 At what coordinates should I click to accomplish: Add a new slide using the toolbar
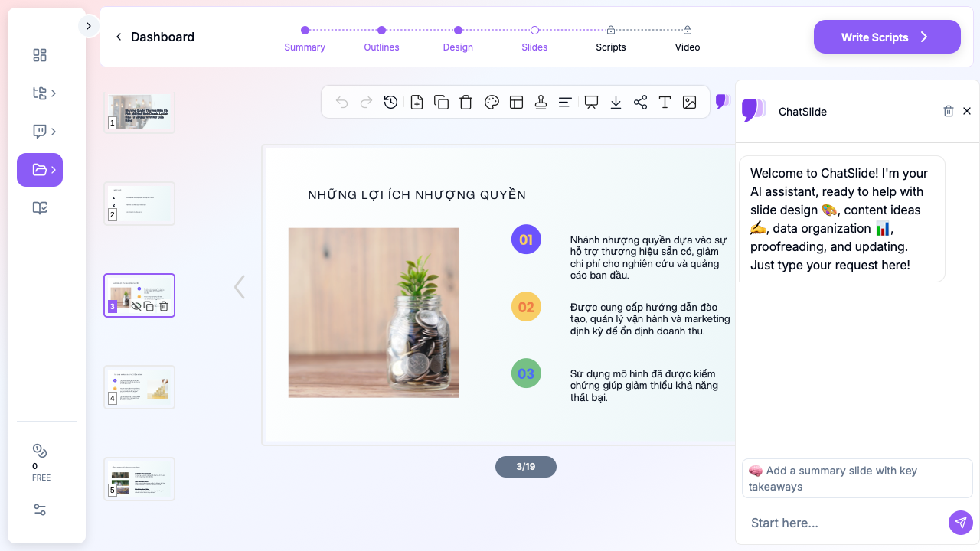click(416, 101)
